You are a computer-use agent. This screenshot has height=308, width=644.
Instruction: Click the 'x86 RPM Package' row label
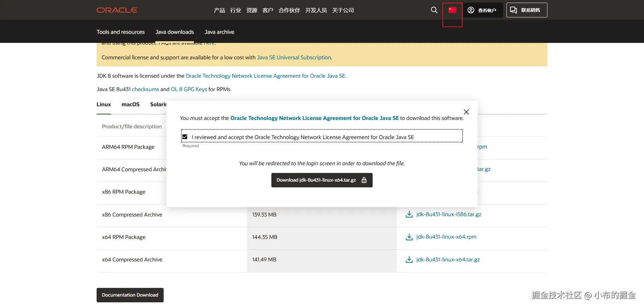point(124,192)
